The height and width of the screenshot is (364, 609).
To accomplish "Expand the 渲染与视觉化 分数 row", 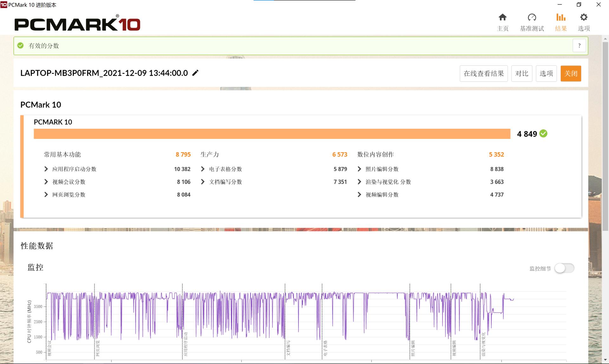I will [359, 182].
